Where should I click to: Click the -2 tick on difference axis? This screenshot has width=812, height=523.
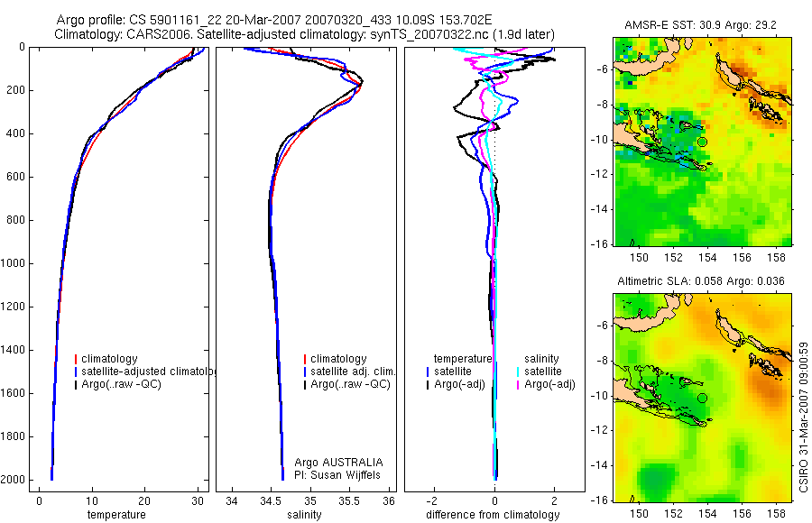pyautogui.click(x=432, y=501)
